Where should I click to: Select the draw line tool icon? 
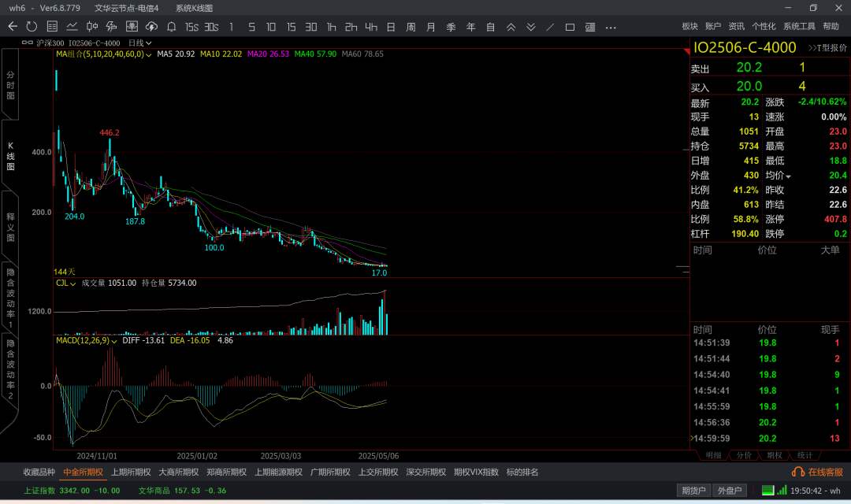(x=550, y=27)
